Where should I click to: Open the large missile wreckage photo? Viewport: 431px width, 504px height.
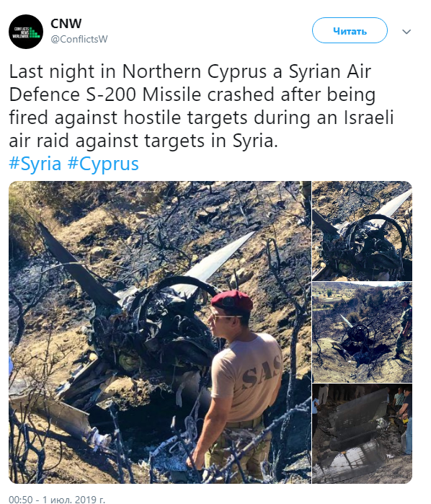pos(160,332)
